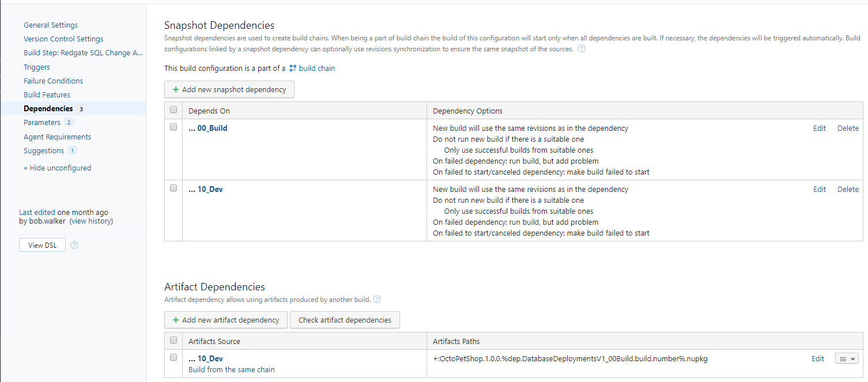Edit the 10_Dev snapshot dependency

click(x=819, y=190)
